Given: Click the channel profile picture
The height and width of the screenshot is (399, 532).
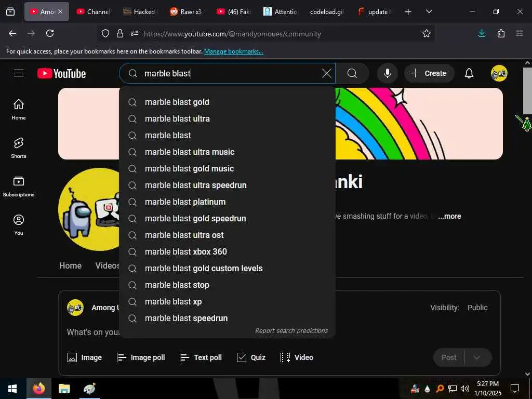Looking at the screenshot, I should [x=89, y=209].
